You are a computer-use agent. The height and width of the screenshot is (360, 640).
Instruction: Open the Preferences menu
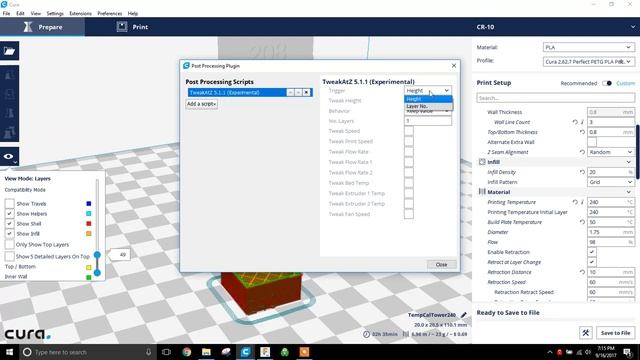pos(109,13)
